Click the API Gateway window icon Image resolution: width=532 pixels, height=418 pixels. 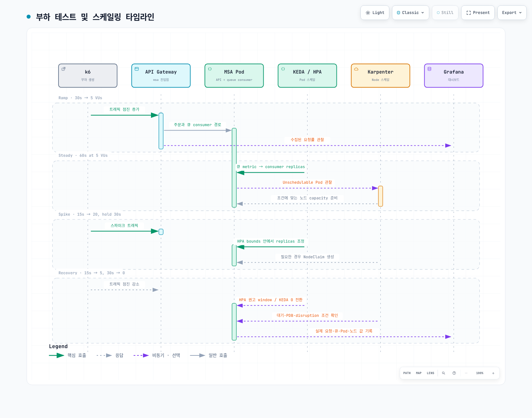click(137, 69)
